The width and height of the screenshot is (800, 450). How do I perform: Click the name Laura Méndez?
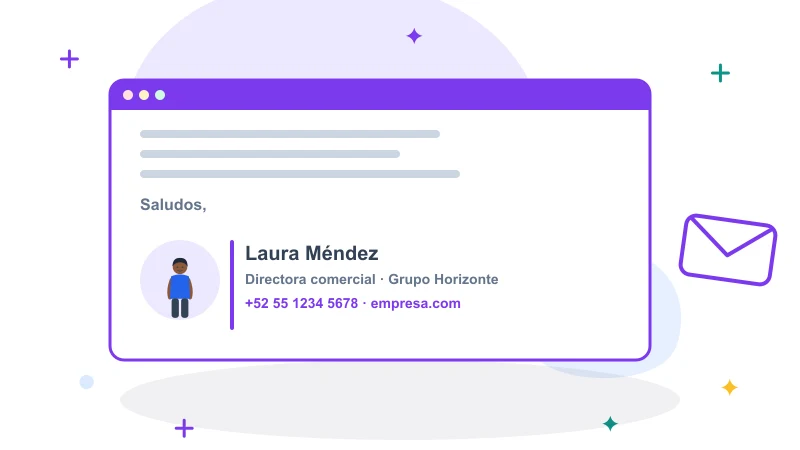(312, 253)
